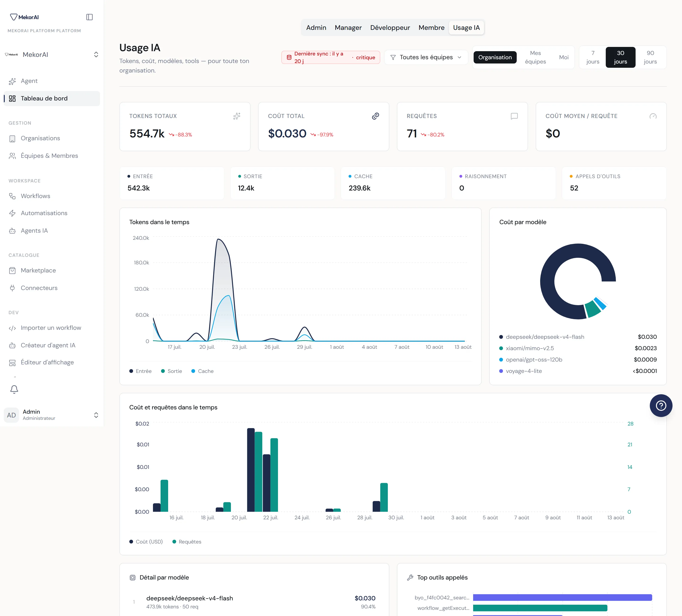This screenshot has height=616, width=682.
Task: Click the Dernière sync critique alert badge
Action: point(331,58)
